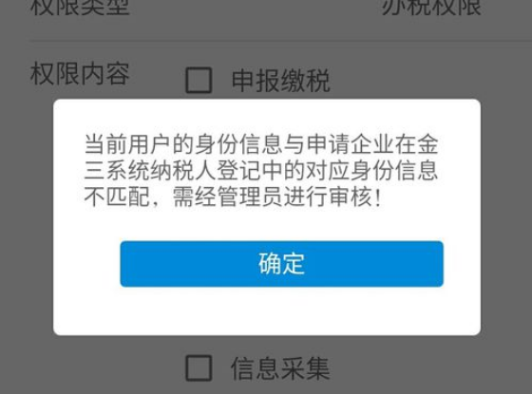Dismiss the dialog via the dimmed backdrop left of the popup
The width and height of the screenshot is (532, 394).
[27, 217]
